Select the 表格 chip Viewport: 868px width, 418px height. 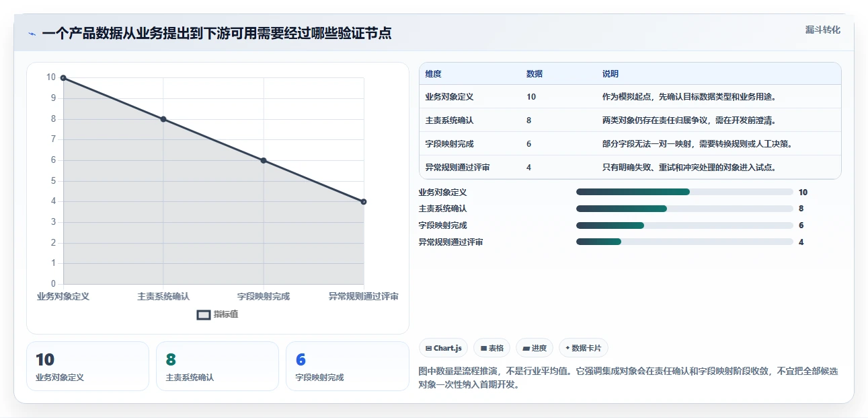pos(492,348)
